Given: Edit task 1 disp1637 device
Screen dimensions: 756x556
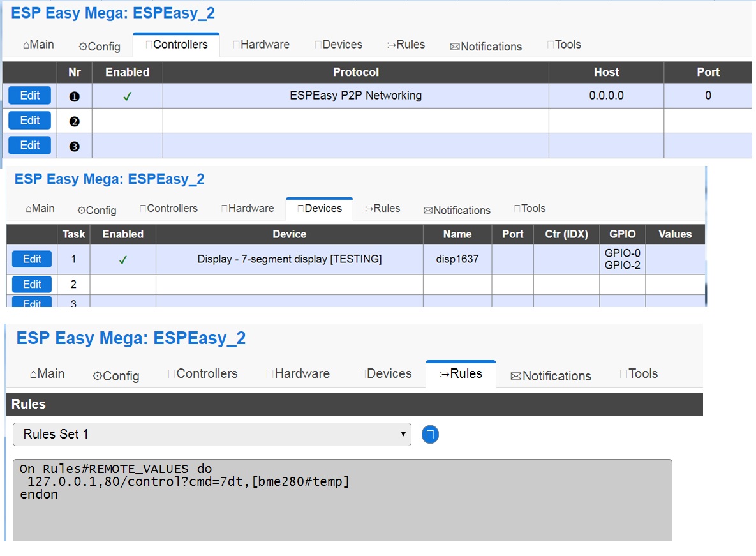Looking at the screenshot, I should pyautogui.click(x=32, y=259).
